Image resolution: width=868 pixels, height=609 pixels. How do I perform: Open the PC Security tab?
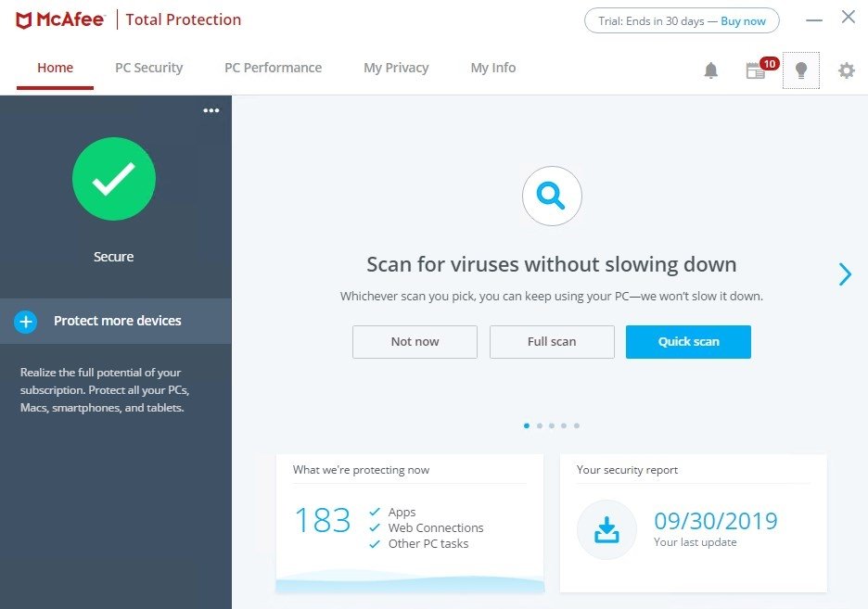[x=149, y=68]
